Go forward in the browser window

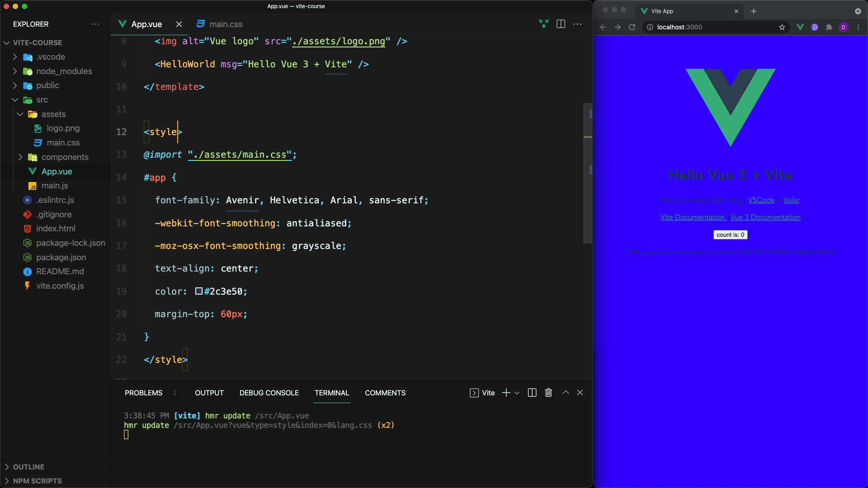[x=618, y=27]
